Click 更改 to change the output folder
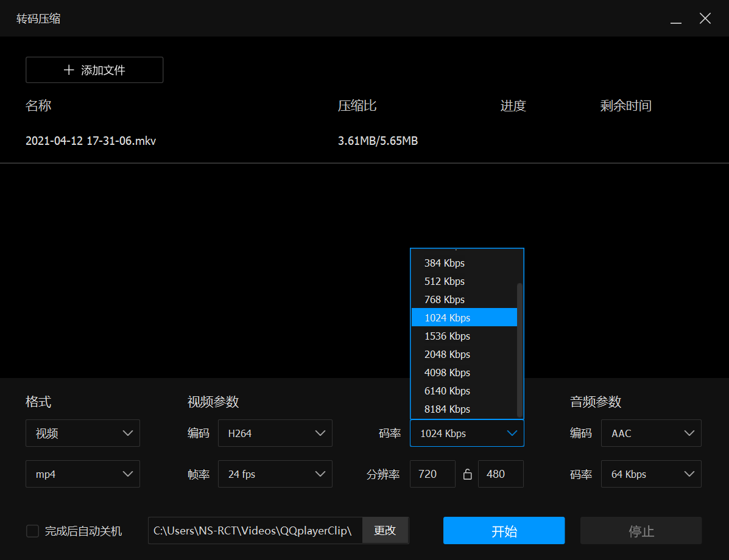This screenshot has width=729, height=560. (385, 530)
